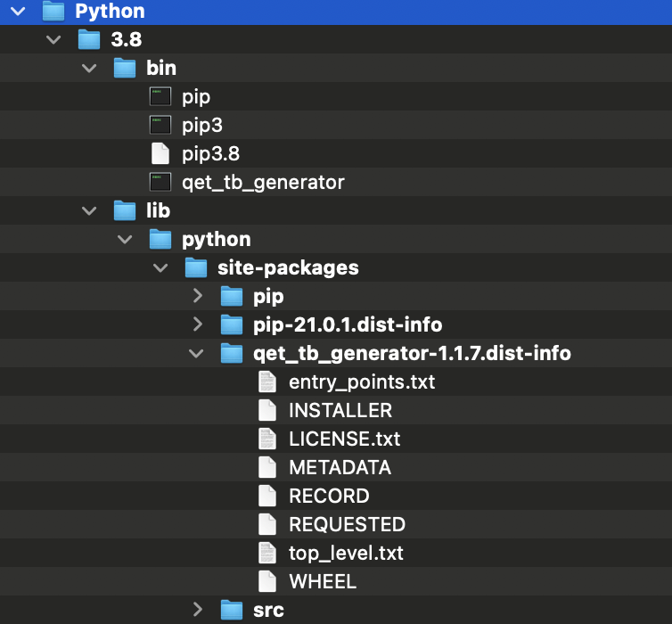Click the qet_tb_generator executable icon

[160, 183]
